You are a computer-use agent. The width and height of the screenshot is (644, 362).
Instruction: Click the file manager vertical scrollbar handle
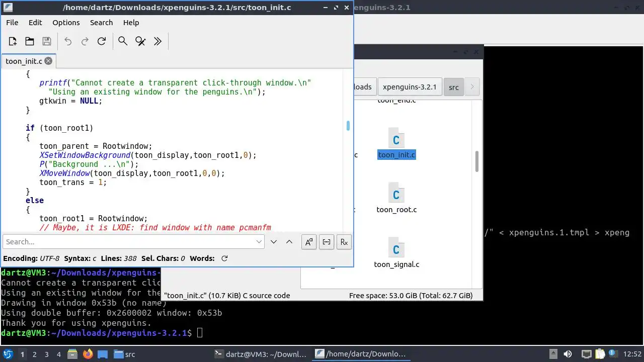(476, 161)
